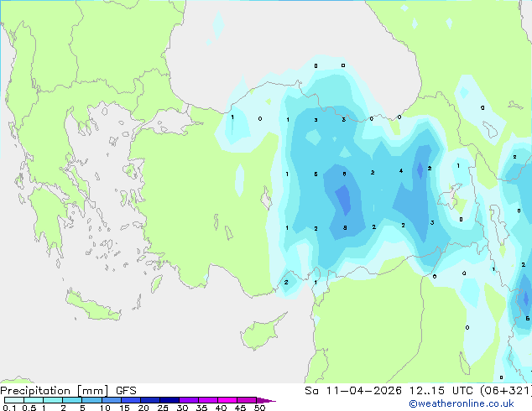The width and height of the screenshot is (532, 411).
Task: Click the 0.1–0.5 mm legend color swatch
Action: coord(14,400)
